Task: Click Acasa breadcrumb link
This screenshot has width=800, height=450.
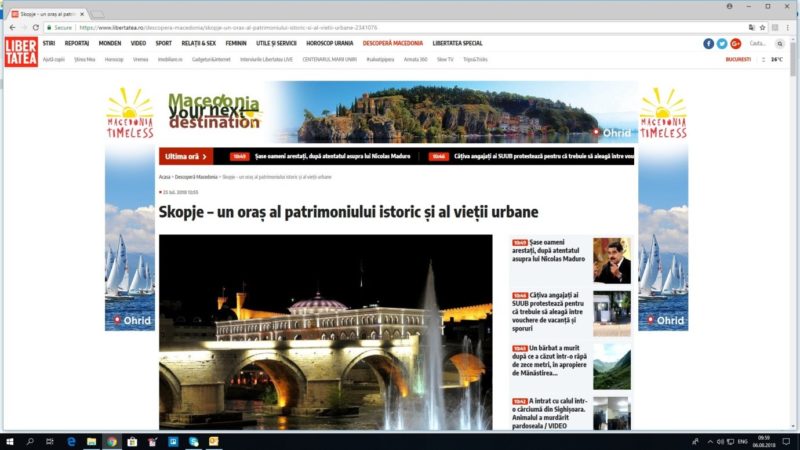Action: (x=164, y=177)
